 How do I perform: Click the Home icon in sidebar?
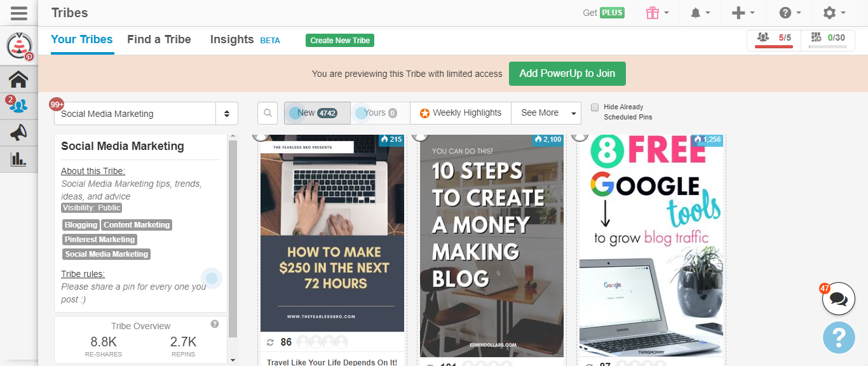coord(18,79)
